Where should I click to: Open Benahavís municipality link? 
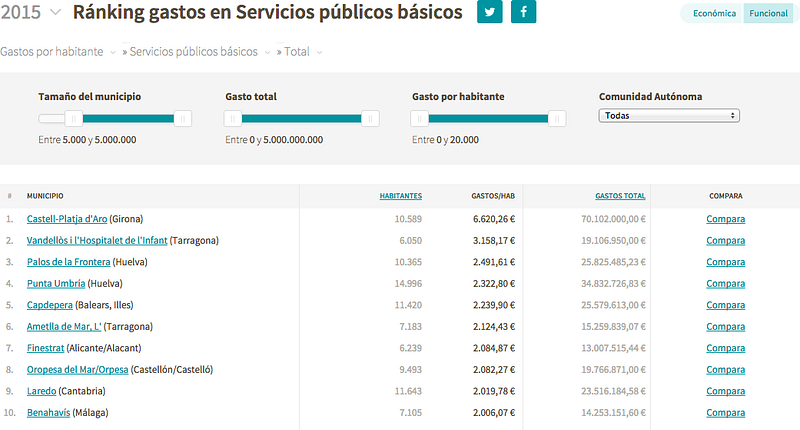click(x=48, y=412)
